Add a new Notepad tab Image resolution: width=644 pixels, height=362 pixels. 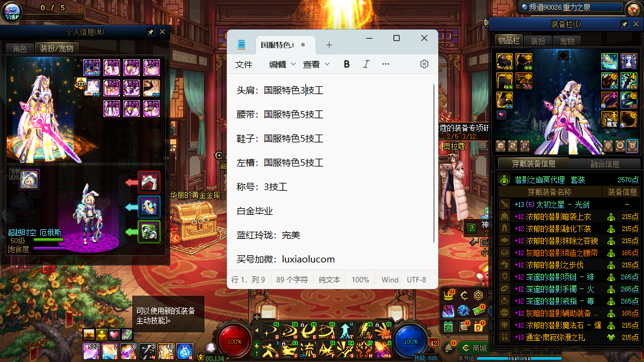pos(329,45)
